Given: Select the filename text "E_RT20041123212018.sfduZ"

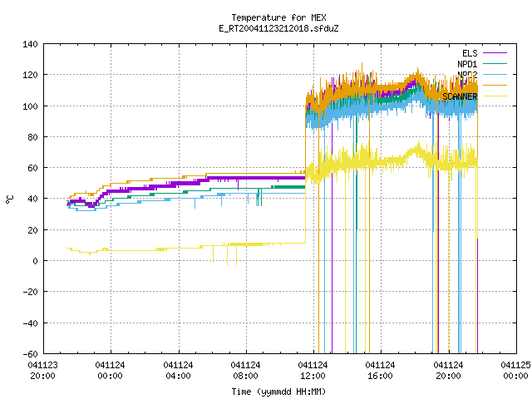Looking at the screenshot, I should pos(279,28).
